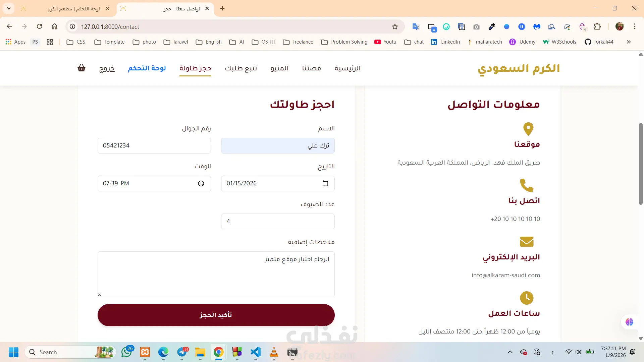Screen dimensions: 644x362
Task: Click the تأكيد الحجز submit button
Action: click(216, 315)
